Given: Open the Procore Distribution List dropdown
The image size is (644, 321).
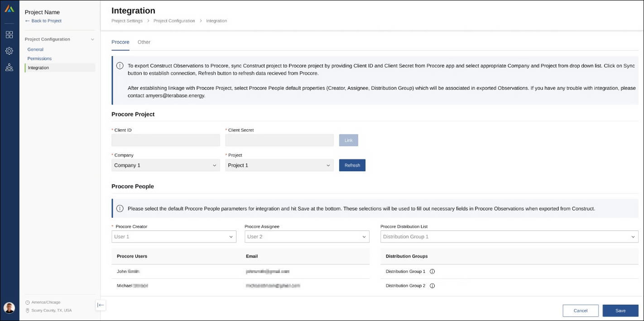Looking at the screenshot, I should (x=509, y=237).
